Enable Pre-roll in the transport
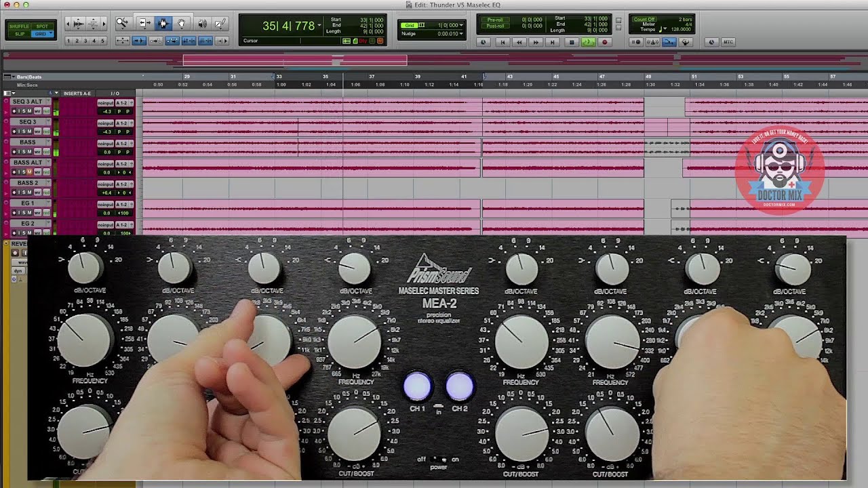Screen dimensions: 868x488 coord(496,20)
